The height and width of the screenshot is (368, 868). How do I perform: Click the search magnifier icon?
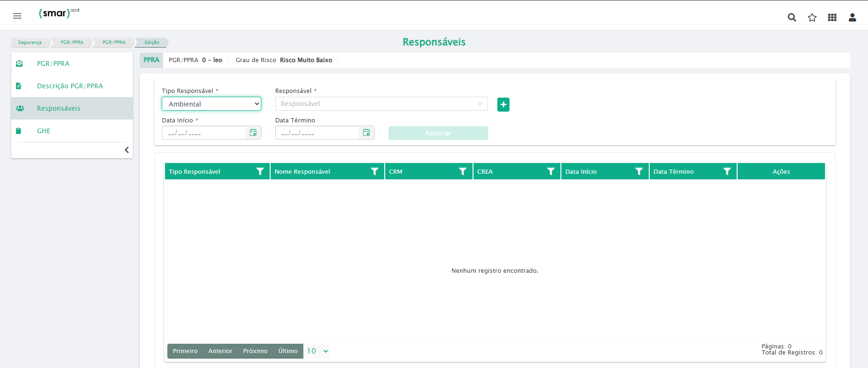pyautogui.click(x=792, y=17)
